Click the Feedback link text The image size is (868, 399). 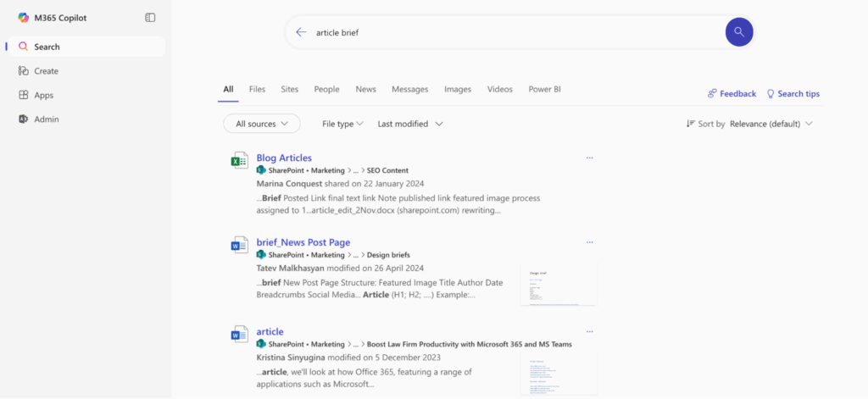point(738,93)
